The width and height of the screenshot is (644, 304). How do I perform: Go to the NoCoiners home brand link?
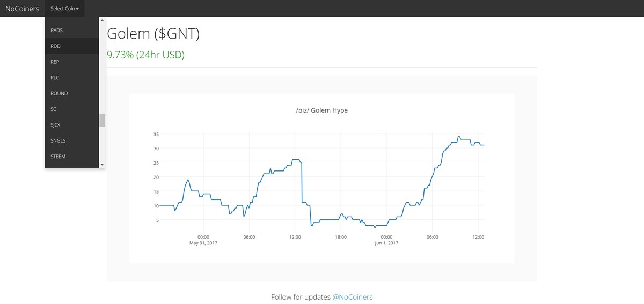coord(22,9)
